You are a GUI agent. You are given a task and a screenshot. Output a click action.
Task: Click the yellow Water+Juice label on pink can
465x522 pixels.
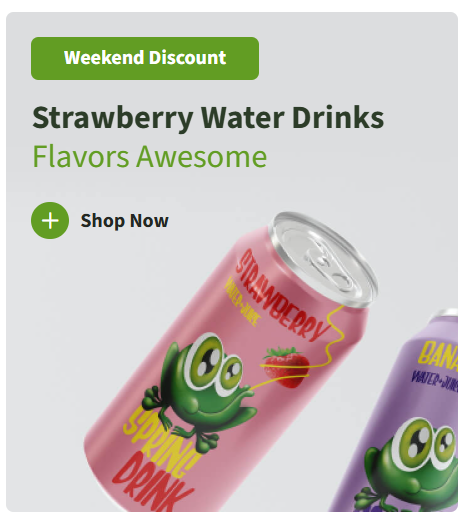(x=241, y=304)
